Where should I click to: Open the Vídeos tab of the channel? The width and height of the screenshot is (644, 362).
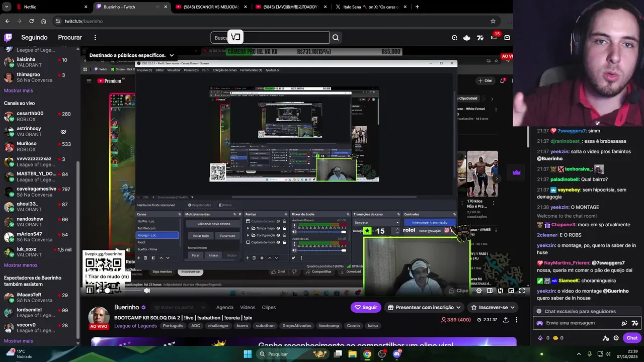[248, 307]
